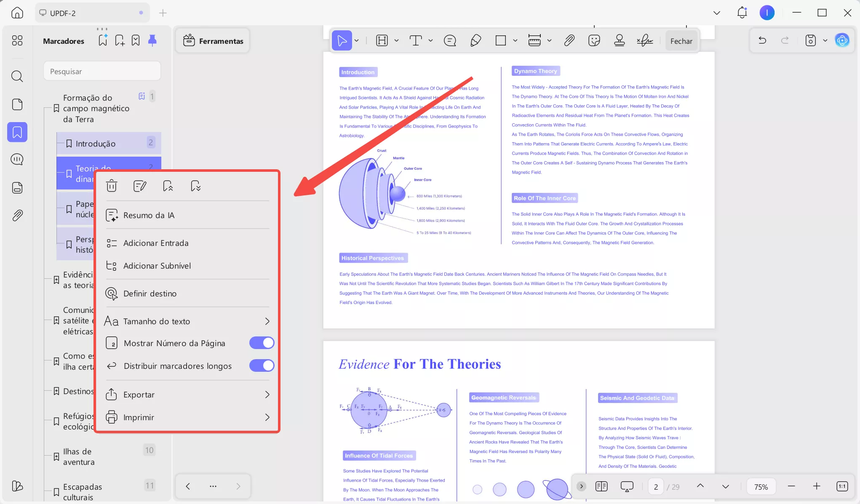Select the stamp tool in toolbar
This screenshot has width=860, height=504.
619,40
